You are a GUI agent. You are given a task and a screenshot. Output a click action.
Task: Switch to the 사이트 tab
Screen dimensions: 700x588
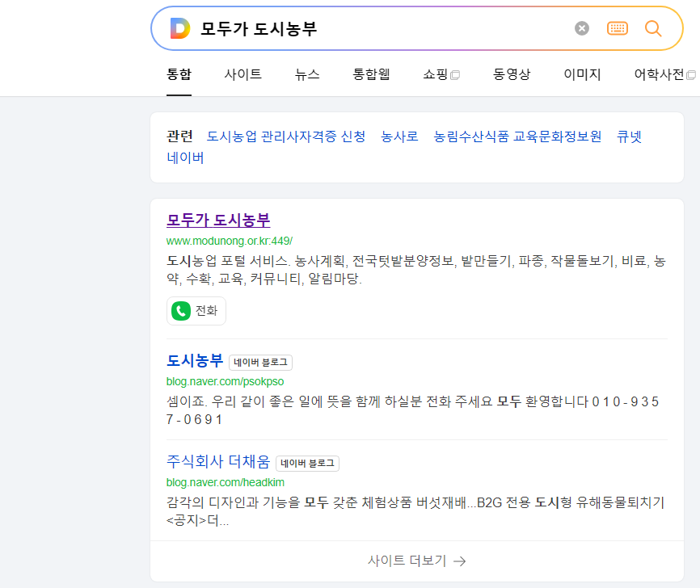(x=242, y=74)
